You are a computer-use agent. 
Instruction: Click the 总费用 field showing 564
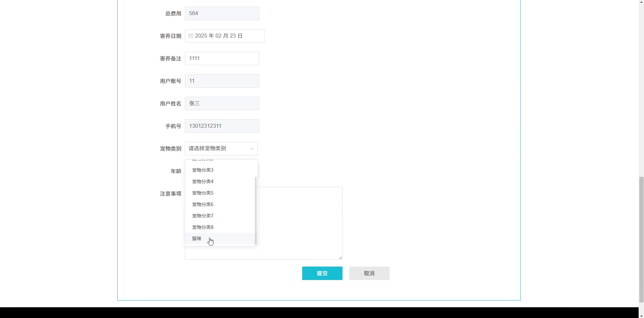click(222, 13)
